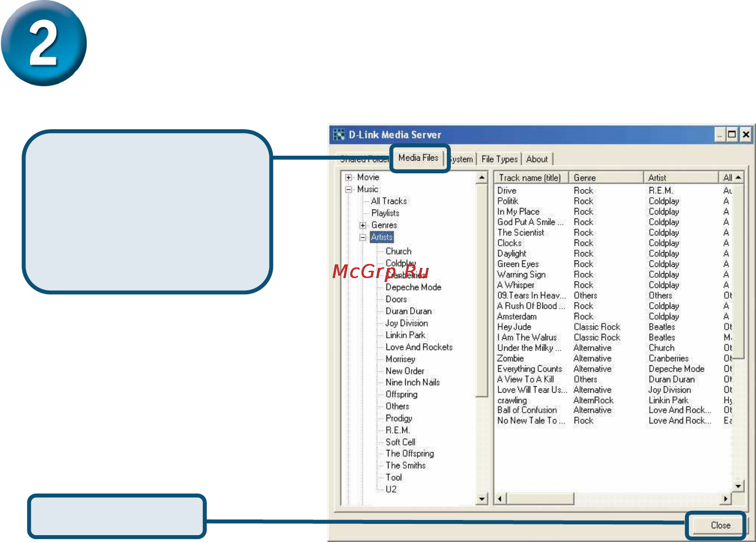Select the track A View To A Kill
Viewport: 756px width, 542px height.
(x=525, y=379)
